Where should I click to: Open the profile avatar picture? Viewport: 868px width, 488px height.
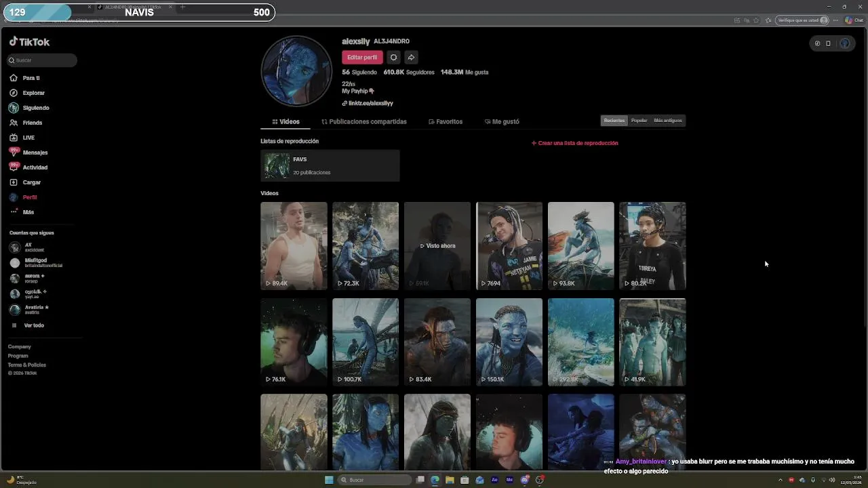click(296, 71)
